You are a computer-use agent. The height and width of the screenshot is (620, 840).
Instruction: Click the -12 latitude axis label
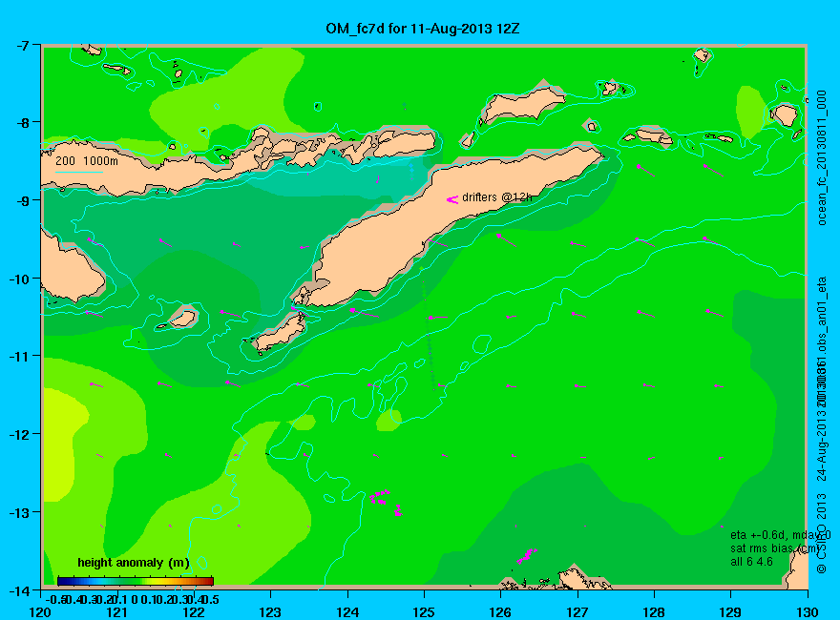[19, 434]
